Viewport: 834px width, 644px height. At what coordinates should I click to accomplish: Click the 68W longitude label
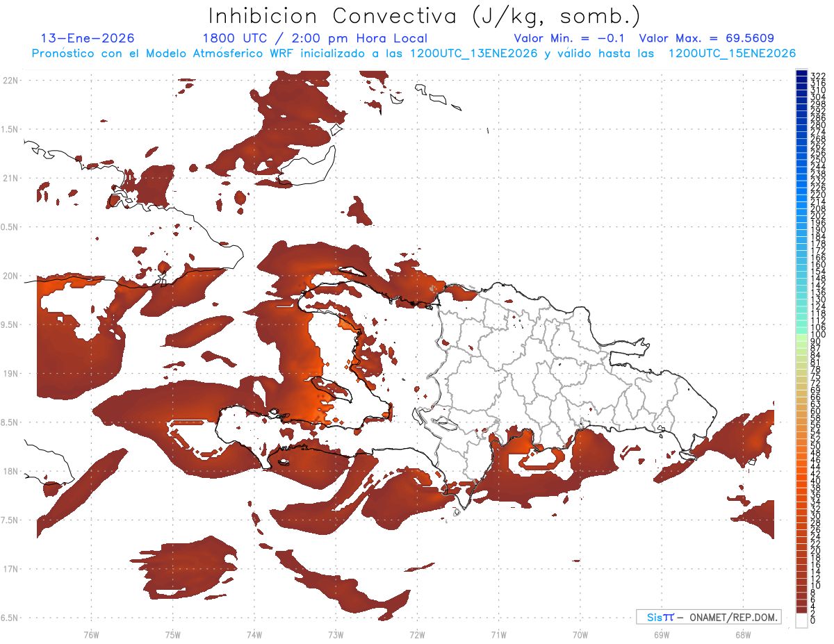pos(743,634)
